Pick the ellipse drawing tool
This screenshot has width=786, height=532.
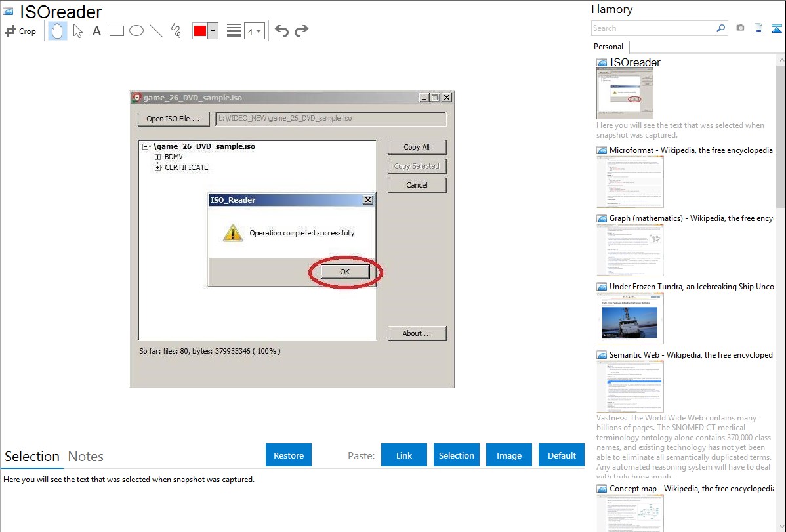point(136,31)
